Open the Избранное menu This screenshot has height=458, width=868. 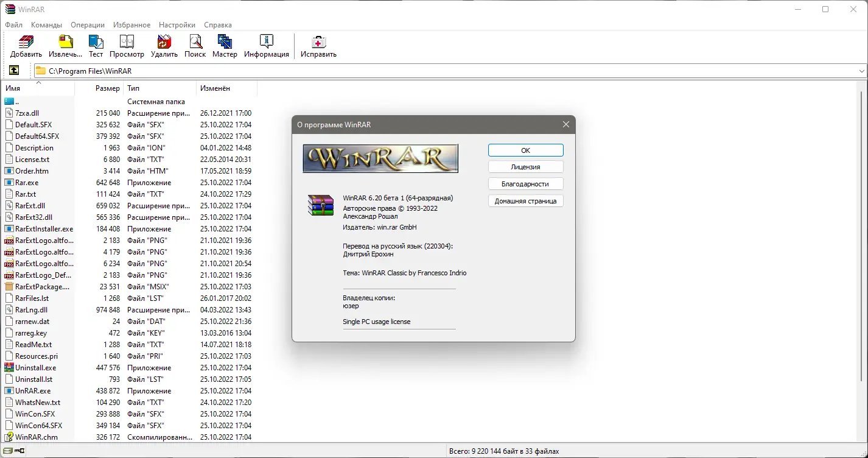pyautogui.click(x=131, y=25)
